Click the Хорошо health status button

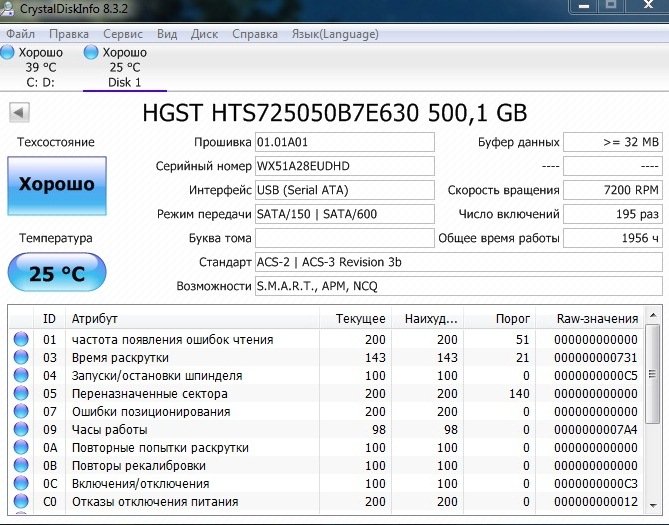click(x=57, y=185)
